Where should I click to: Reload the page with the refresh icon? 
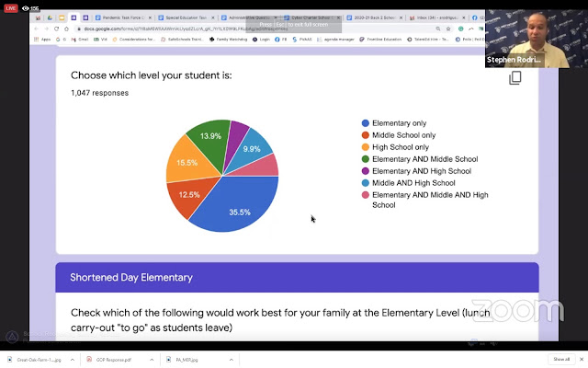pyautogui.click(x=56, y=29)
